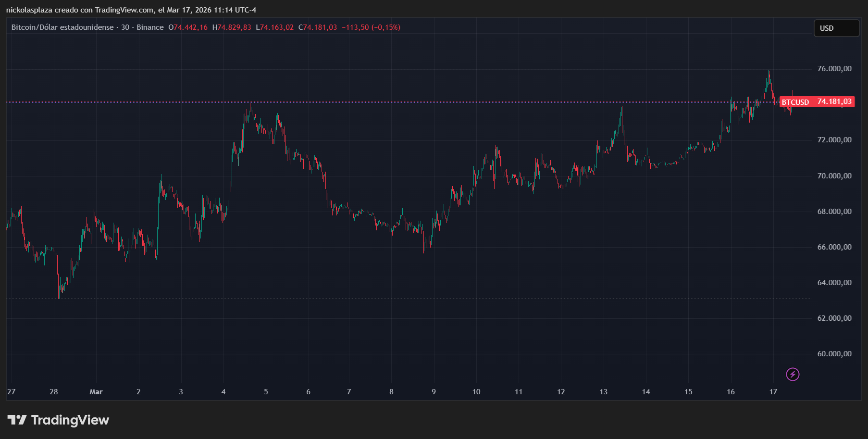Viewport: 868px width, 439px height.
Task: Click the close value C74.181,03
Action: click(318, 27)
